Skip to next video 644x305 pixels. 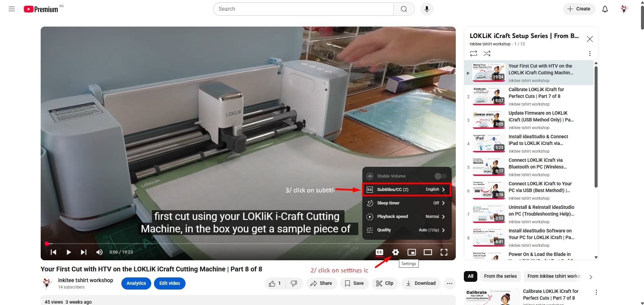coord(84,252)
